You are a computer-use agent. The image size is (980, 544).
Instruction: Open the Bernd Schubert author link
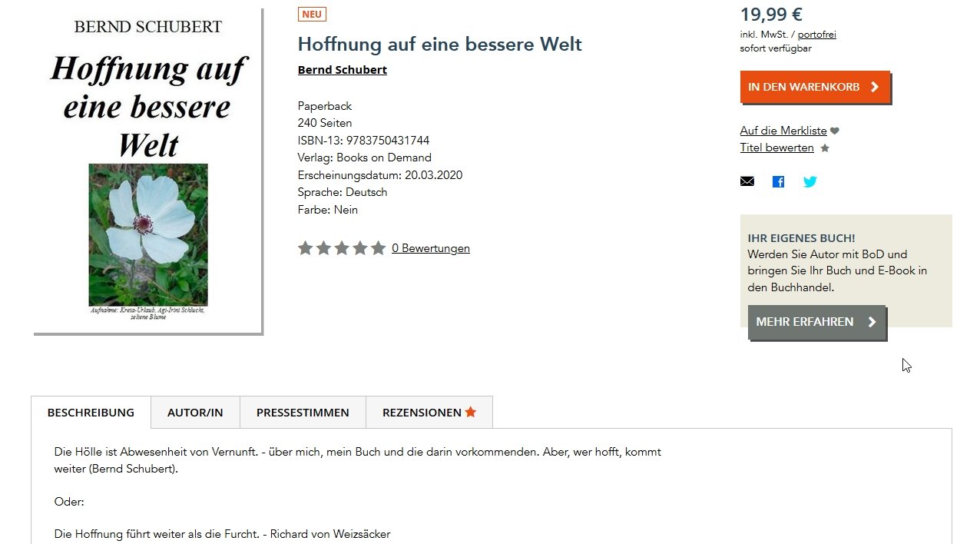pyautogui.click(x=343, y=70)
